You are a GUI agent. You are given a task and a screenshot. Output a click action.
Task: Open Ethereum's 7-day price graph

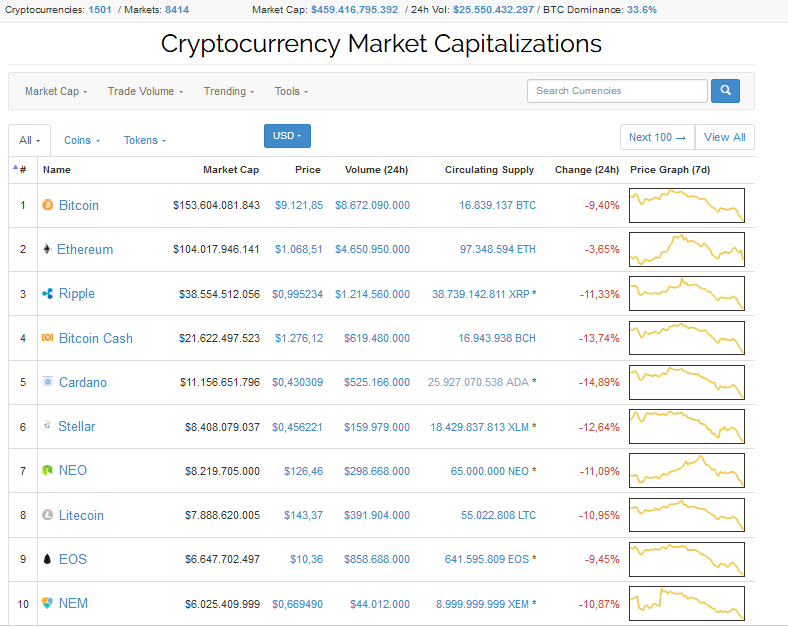click(x=686, y=250)
